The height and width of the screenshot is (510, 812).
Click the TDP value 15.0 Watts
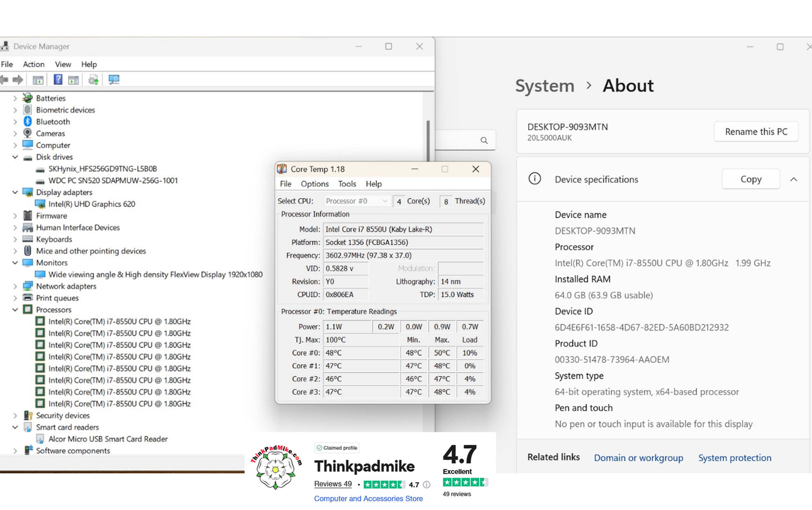(x=460, y=294)
